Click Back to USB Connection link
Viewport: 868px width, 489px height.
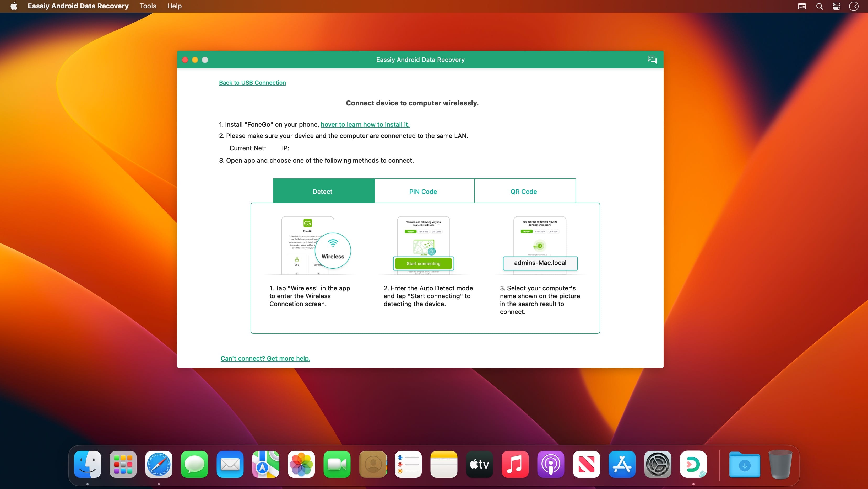[x=252, y=83]
